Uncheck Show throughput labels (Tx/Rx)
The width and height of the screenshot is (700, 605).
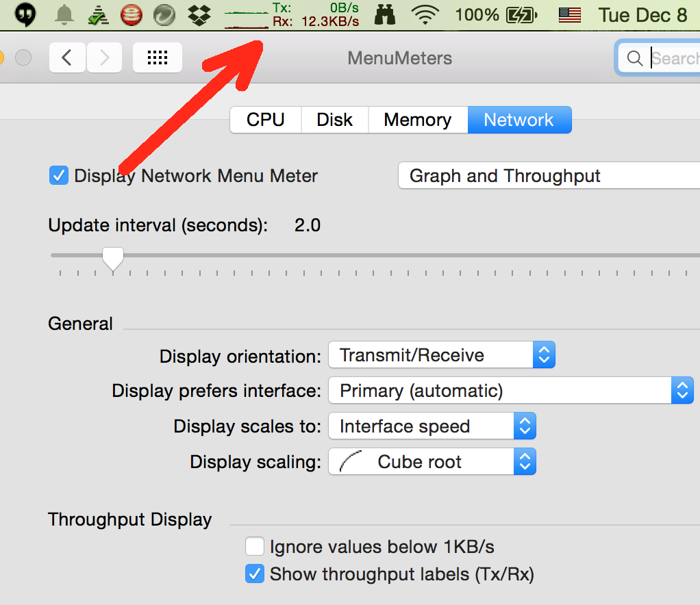click(255, 574)
